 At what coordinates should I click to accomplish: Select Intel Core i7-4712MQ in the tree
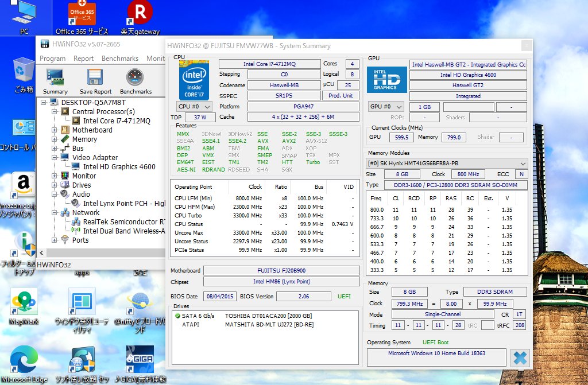coord(117,121)
